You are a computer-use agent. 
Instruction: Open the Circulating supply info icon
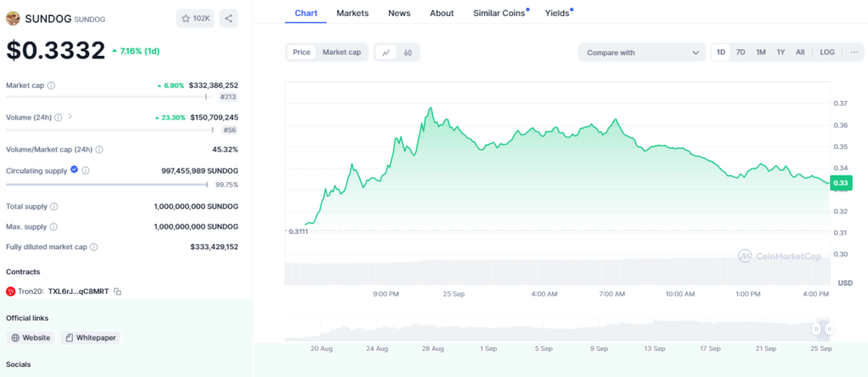point(86,171)
